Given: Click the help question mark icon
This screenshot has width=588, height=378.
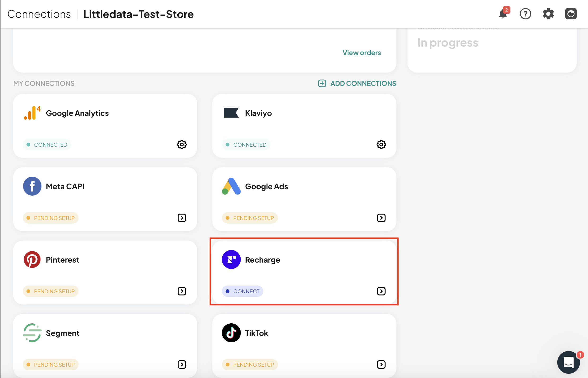Looking at the screenshot, I should pos(525,14).
